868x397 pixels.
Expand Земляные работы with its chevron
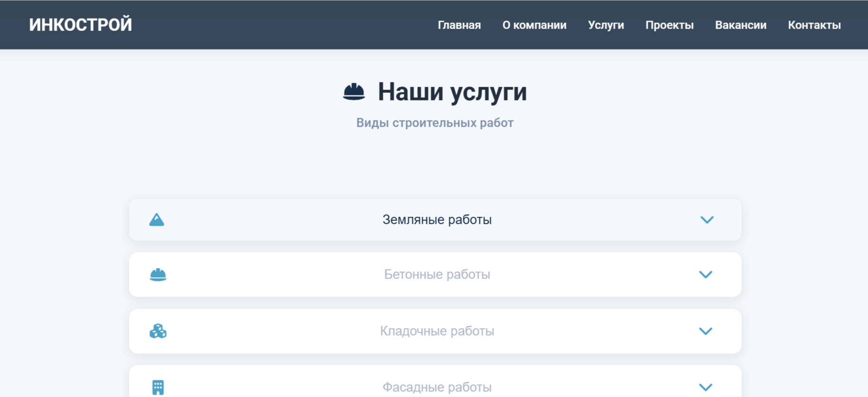click(707, 220)
